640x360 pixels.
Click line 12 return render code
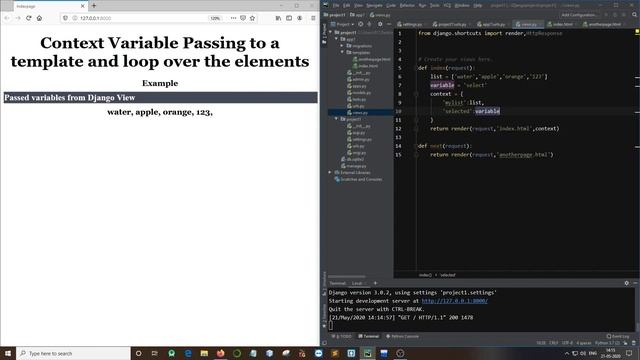(x=494, y=129)
